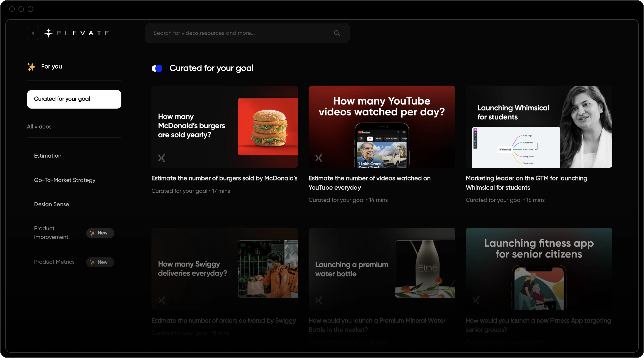
Task: Click the For you sparkle icon
Action: coord(32,67)
